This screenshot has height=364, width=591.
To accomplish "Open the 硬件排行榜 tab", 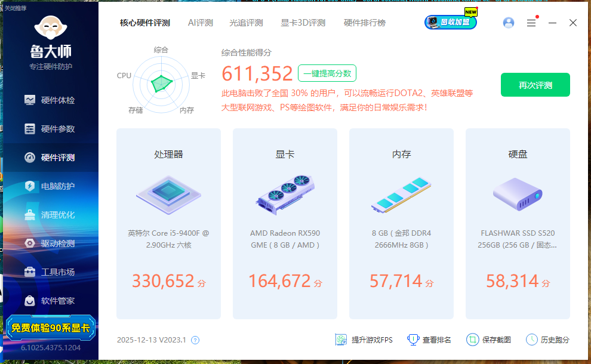I will click(364, 23).
